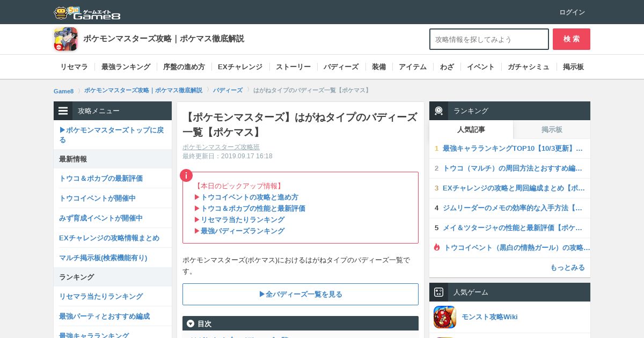Open トウコイベントが開催中 sidebar link
The image size is (644, 338).
click(x=97, y=198)
